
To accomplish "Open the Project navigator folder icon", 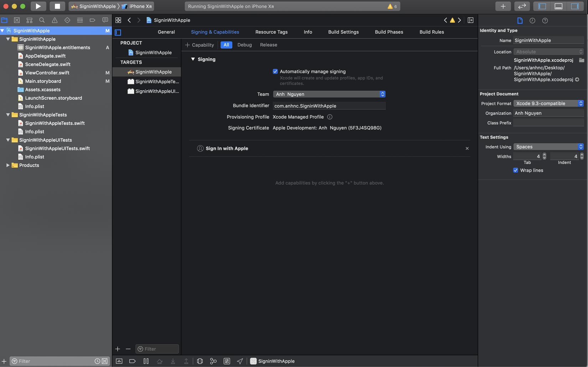I will click(x=4, y=20).
